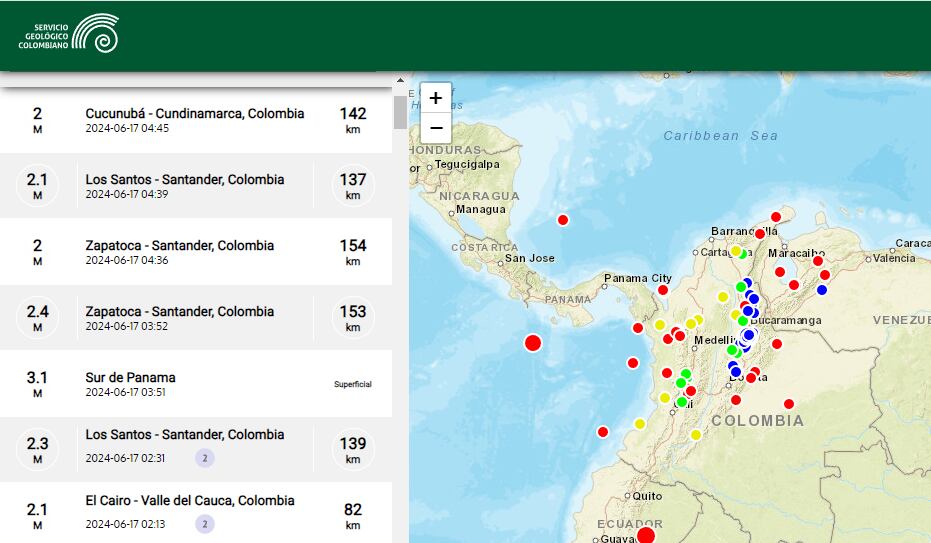Click the 153 km depth circle
Viewport: 931px width, 543px height.
tap(353, 317)
